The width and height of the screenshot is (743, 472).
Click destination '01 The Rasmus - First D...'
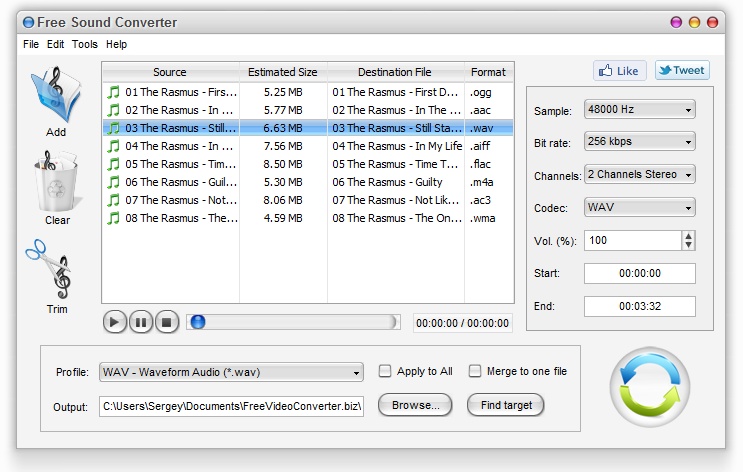395,92
